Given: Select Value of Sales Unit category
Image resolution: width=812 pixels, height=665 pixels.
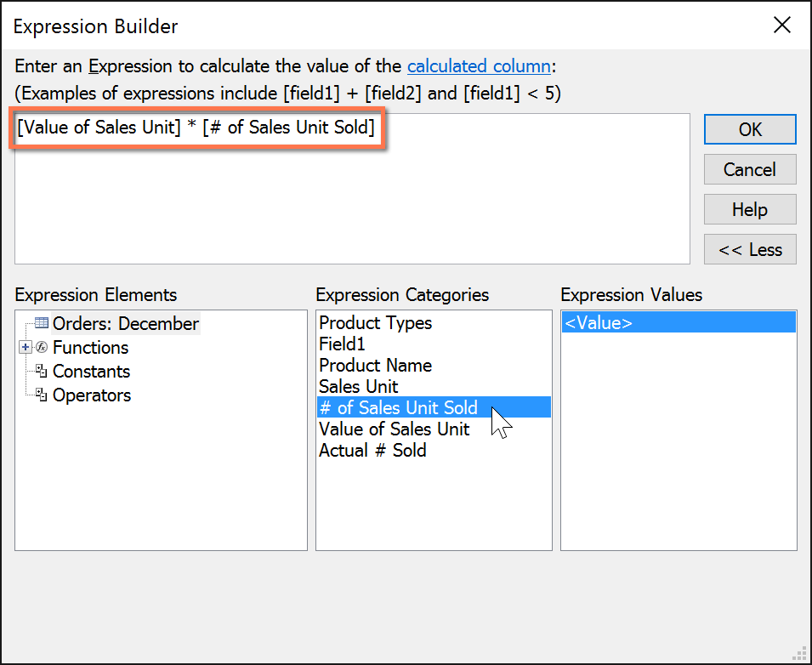Looking at the screenshot, I should click(x=394, y=429).
